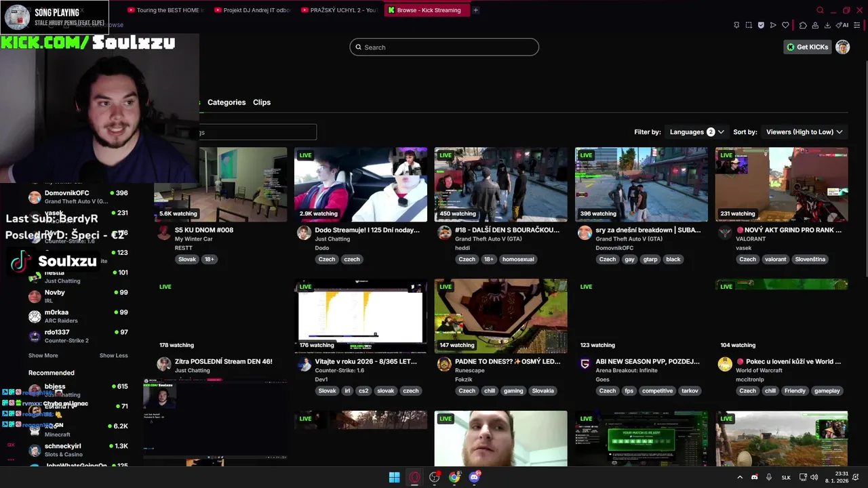Image resolution: width=868 pixels, height=488 pixels.
Task: Open the Languages filter dropdown
Action: pos(696,132)
